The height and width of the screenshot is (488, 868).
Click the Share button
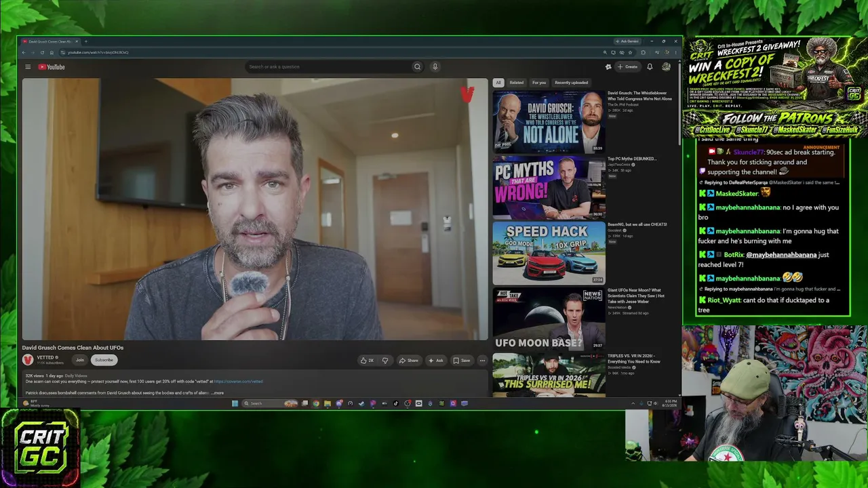click(408, 361)
